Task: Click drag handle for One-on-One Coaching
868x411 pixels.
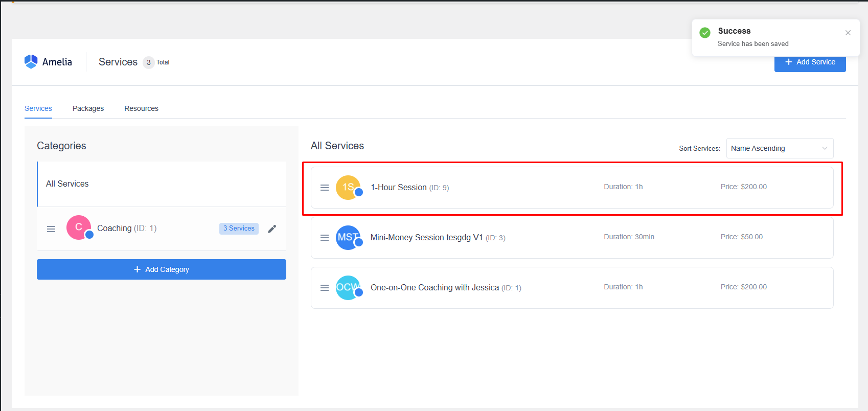Action: 325,288
